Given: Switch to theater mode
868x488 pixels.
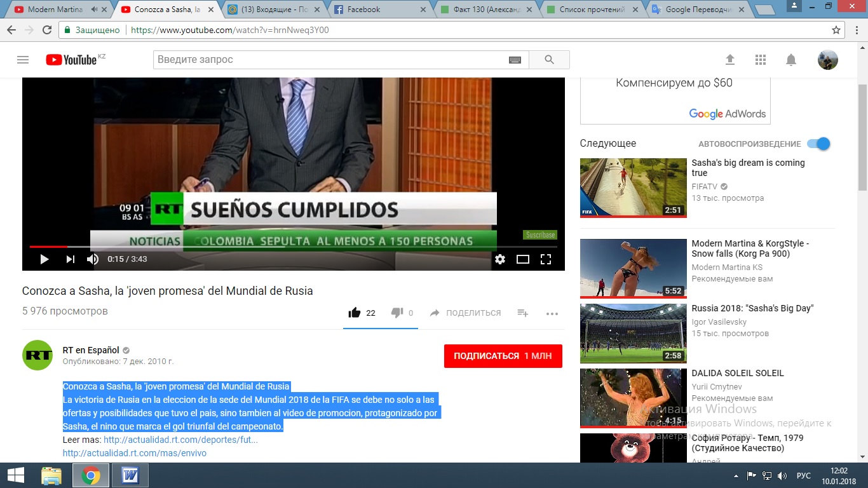Looking at the screenshot, I should coord(523,259).
